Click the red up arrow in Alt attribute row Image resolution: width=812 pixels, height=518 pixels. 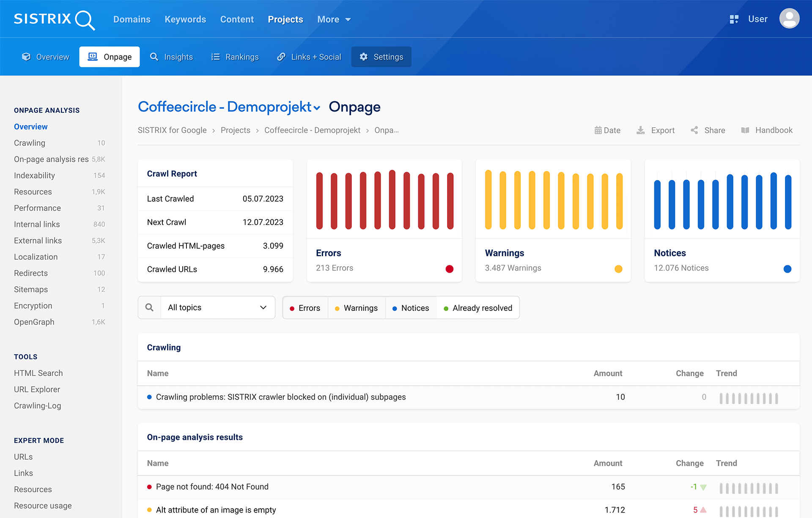(x=703, y=510)
